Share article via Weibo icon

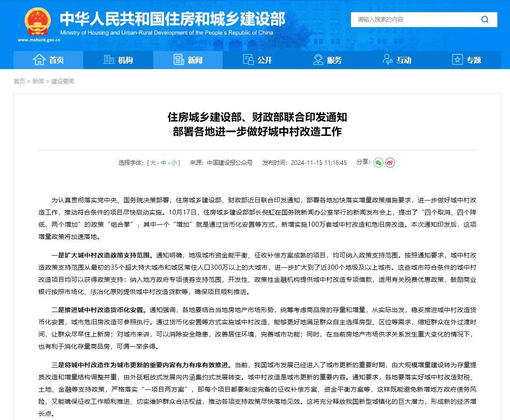pyautogui.click(x=390, y=163)
